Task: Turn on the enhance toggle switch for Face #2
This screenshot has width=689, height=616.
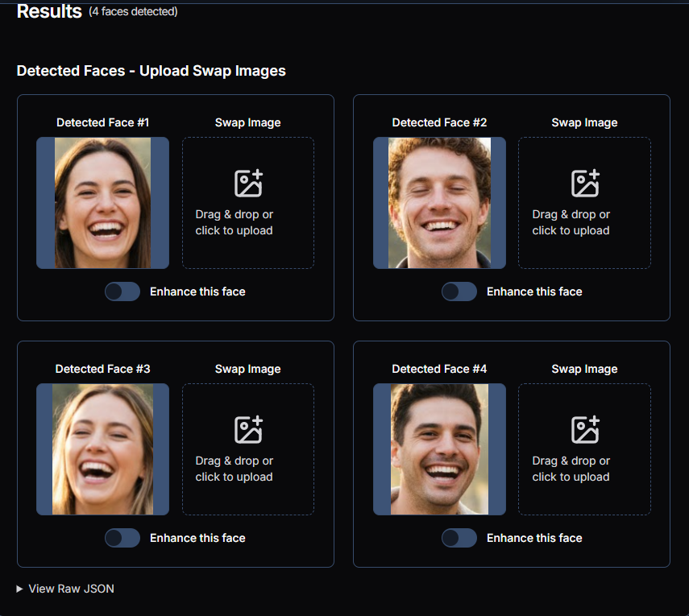Action: click(459, 291)
